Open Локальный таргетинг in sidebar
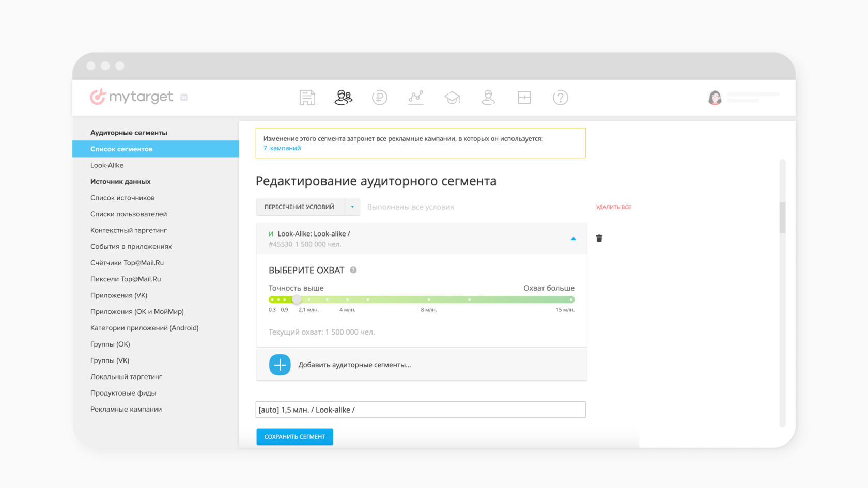Screen dimensions: 868x488 126,376
